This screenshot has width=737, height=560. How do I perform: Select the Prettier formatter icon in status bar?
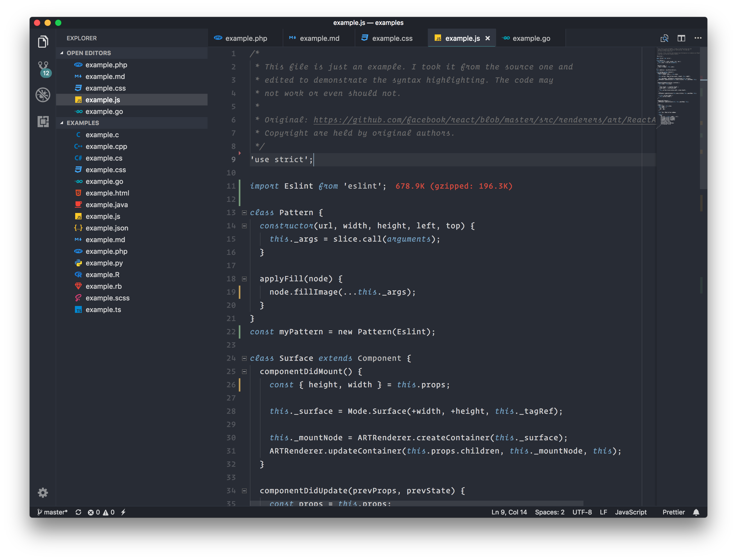point(673,512)
